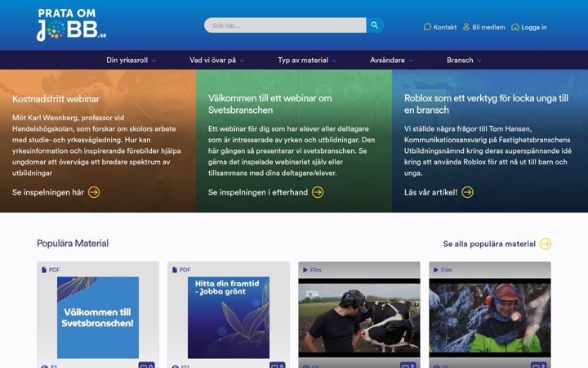
Task: Click the arrow icon beside 'Läs vår artikel!'
Action: 467,192
